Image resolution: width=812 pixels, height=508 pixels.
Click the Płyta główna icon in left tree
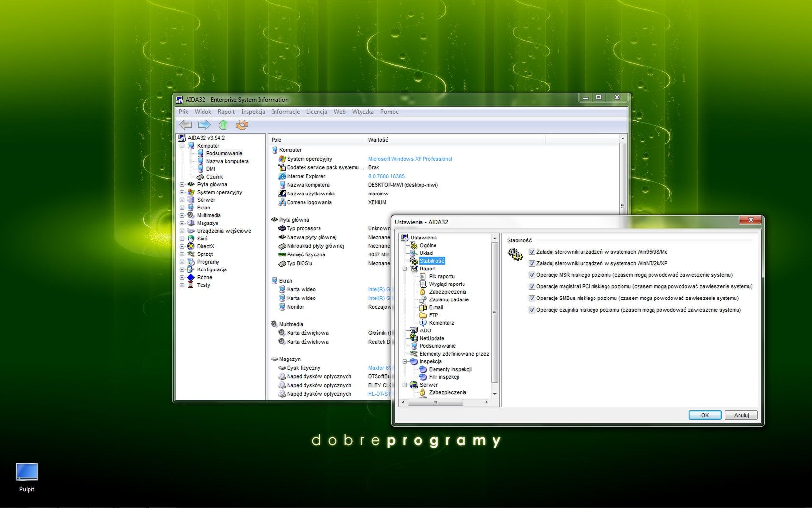(191, 184)
